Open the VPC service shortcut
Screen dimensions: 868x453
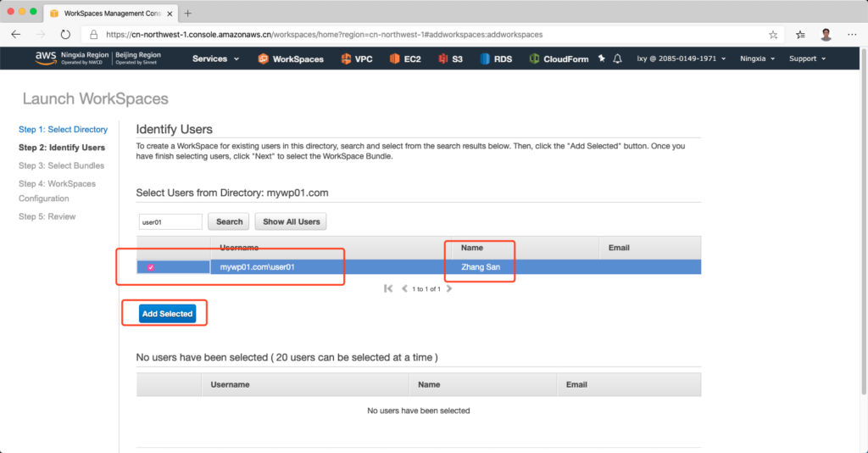point(357,59)
